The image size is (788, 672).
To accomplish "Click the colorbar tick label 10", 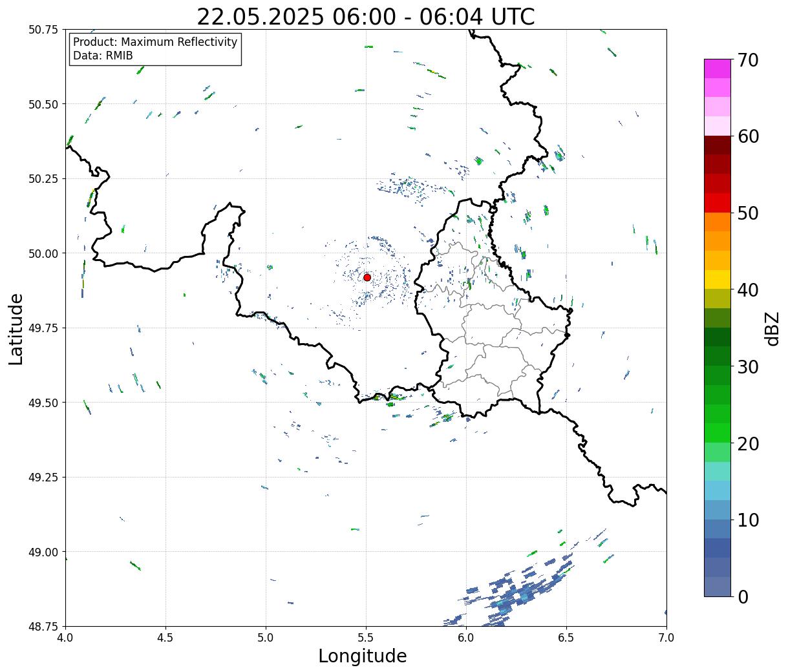I will tap(747, 520).
